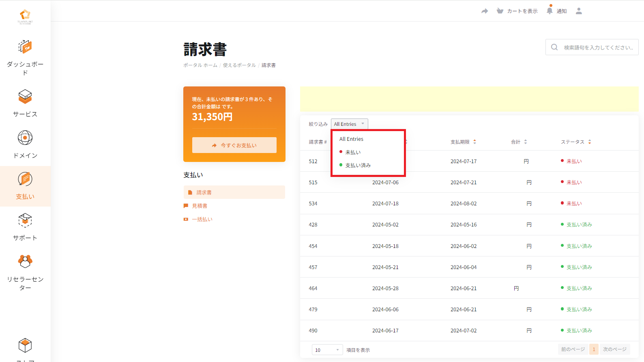Select 支払い済み in the filter list
The width and height of the screenshot is (644, 362).
click(358, 165)
